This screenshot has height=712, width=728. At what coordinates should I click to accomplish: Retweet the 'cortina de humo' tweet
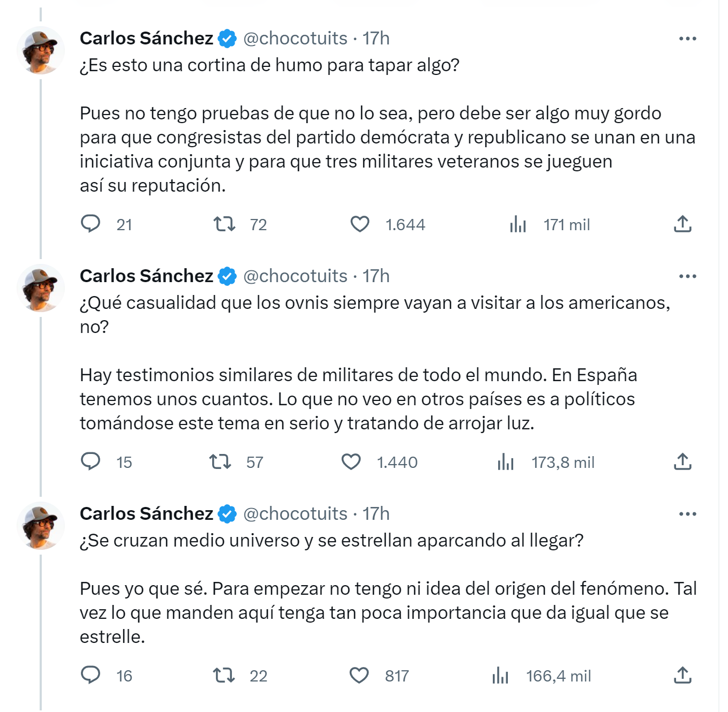point(224,224)
